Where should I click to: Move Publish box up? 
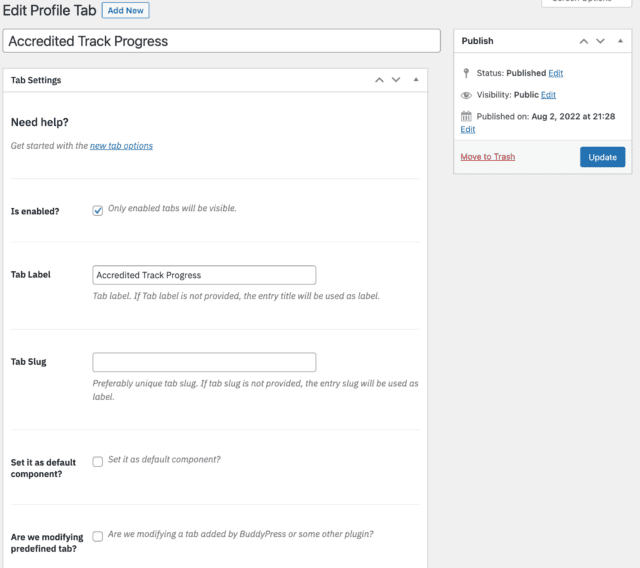(584, 41)
